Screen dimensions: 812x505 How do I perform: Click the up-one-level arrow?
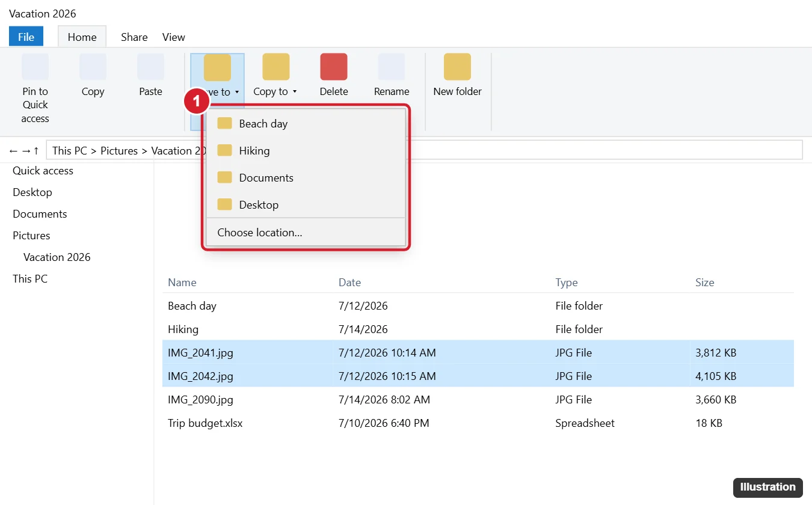pyautogui.click(x=37, y=151)
